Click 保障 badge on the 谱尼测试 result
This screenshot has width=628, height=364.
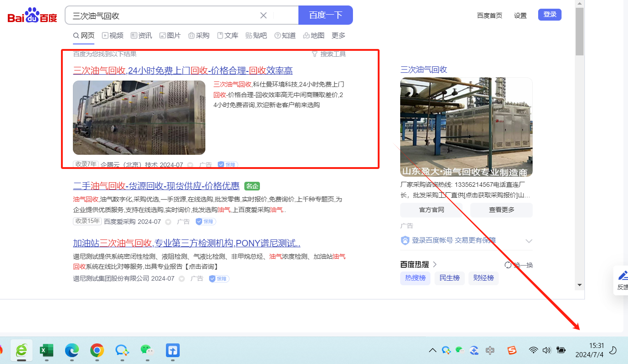point(219,278)
